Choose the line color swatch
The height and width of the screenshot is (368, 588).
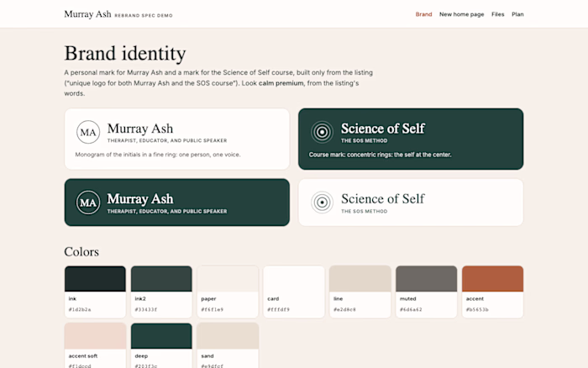tap(360, 279)
